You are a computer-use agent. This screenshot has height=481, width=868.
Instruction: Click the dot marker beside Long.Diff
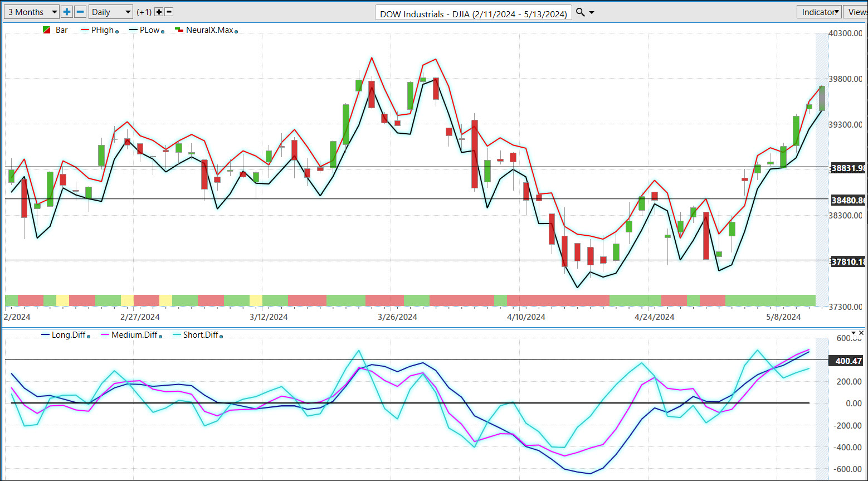[89, 337]
